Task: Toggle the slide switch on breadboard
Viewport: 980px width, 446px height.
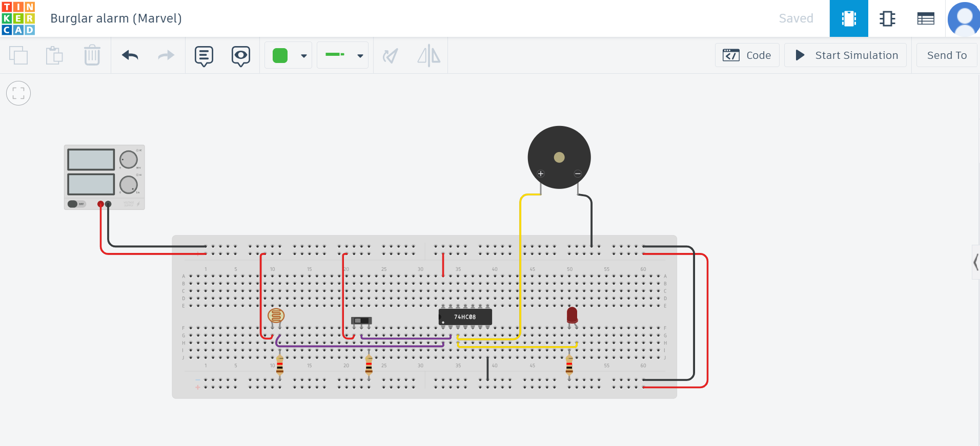Action: 361,321
